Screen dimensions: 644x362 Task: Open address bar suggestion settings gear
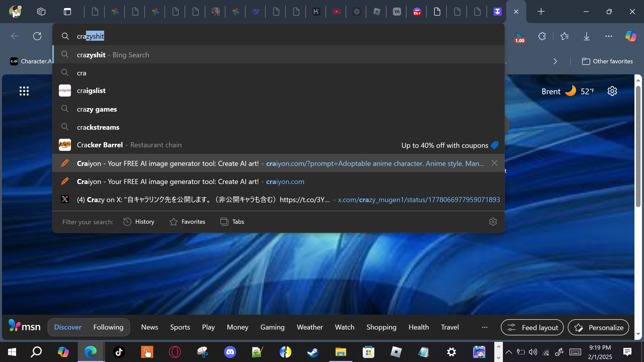(493, 222)
